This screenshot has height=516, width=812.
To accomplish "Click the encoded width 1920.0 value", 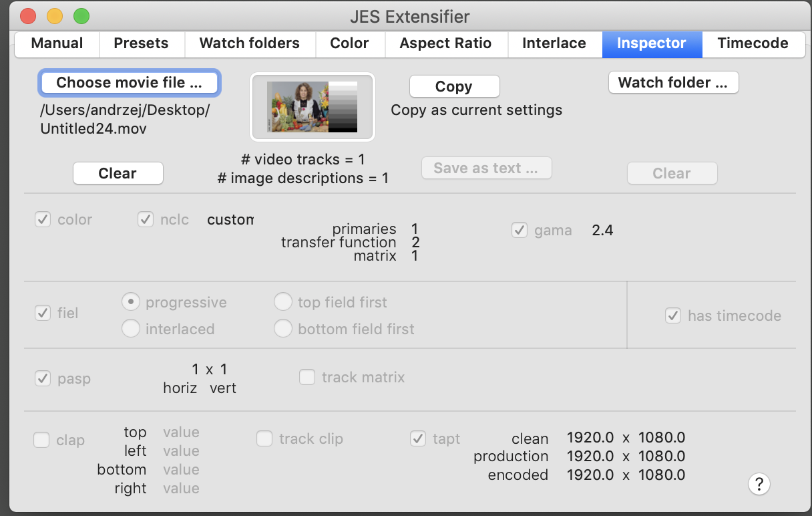I will point(590,475).
